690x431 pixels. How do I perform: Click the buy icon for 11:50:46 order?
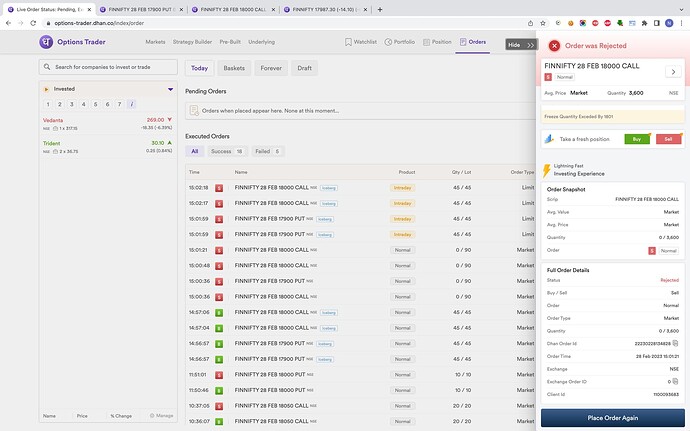pos(219,390)
